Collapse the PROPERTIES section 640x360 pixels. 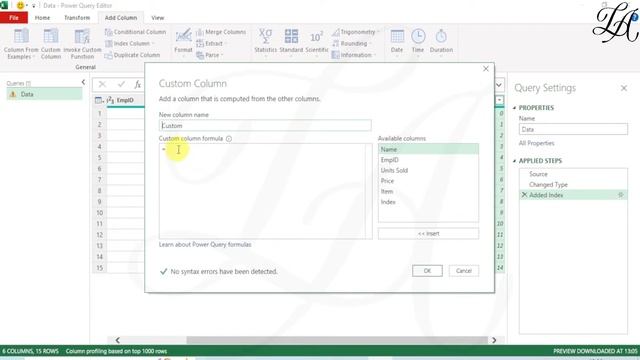514,108
